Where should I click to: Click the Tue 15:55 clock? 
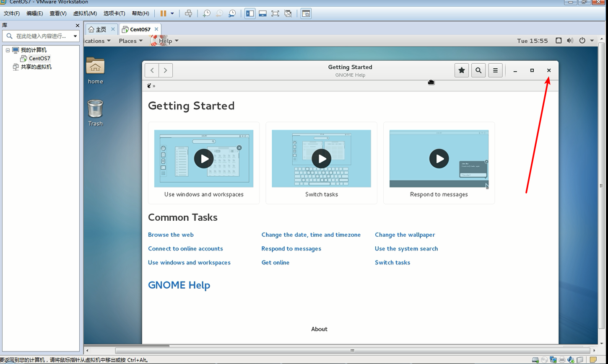533,41
